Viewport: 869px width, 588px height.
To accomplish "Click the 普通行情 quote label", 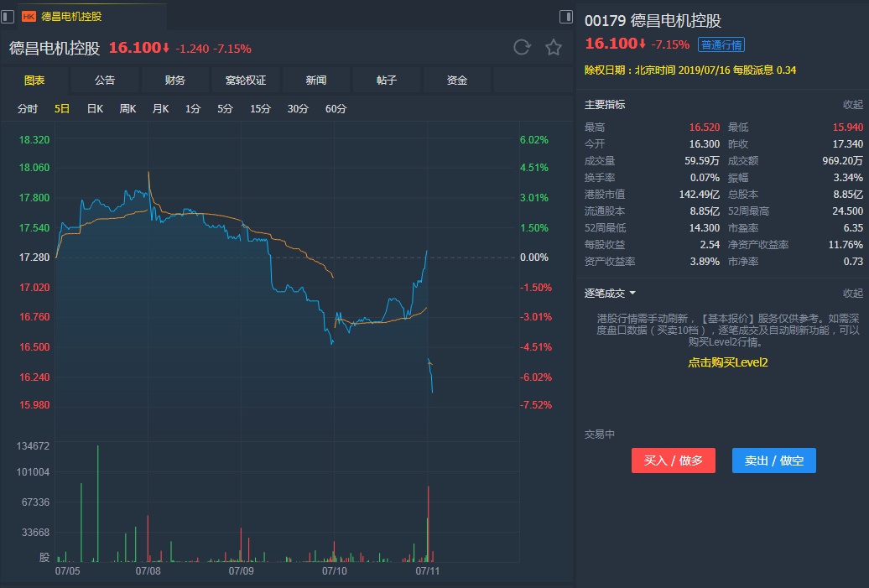I will (x=721, y=44).
